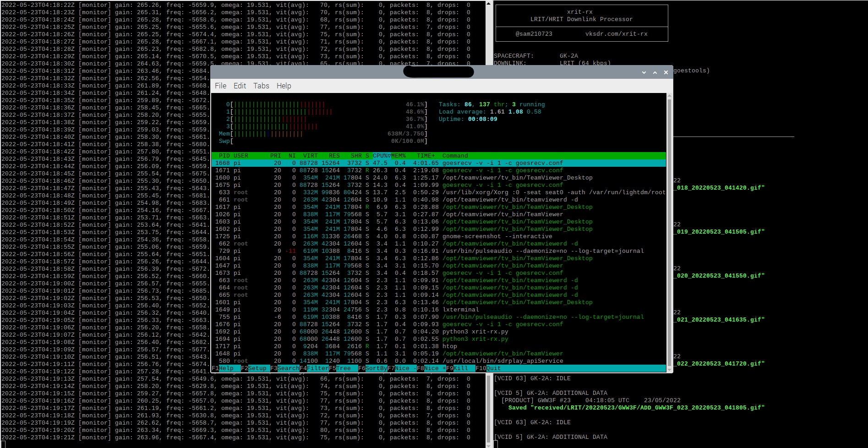Click the F3 Search function key
Viewport: 868px width, 448px height.
(x=288, y=368)
